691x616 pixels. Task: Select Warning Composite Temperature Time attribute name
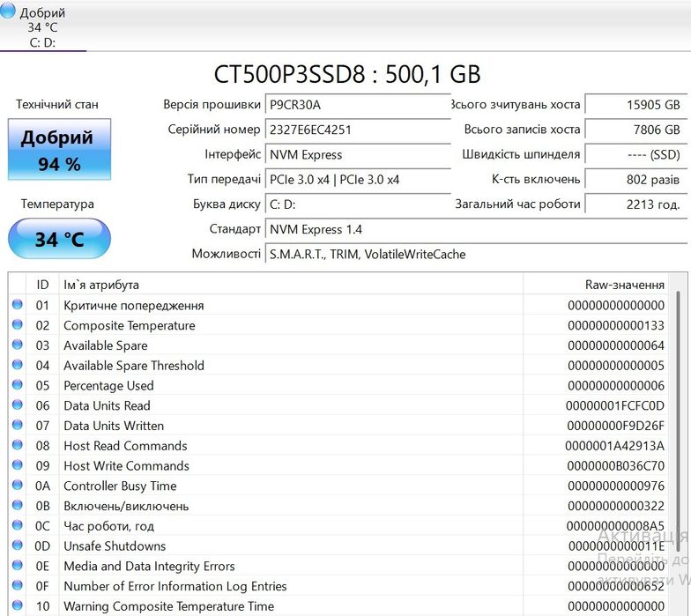[169, 606]
